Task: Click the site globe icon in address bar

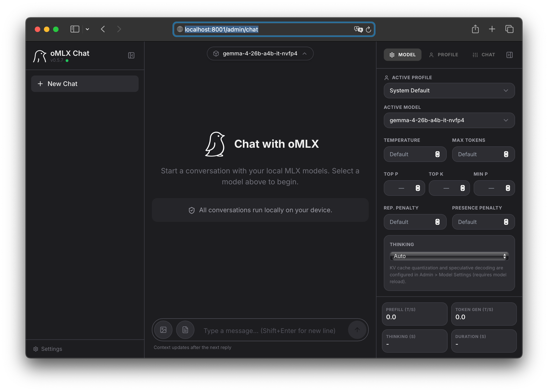Action: (180, 29)
